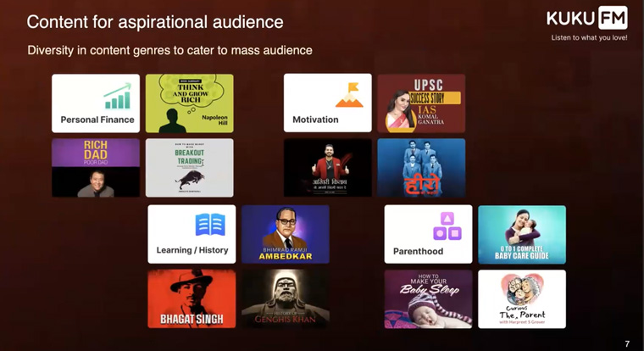
Task: Open the Bhagat Singh cover
Action: point(192,298)
